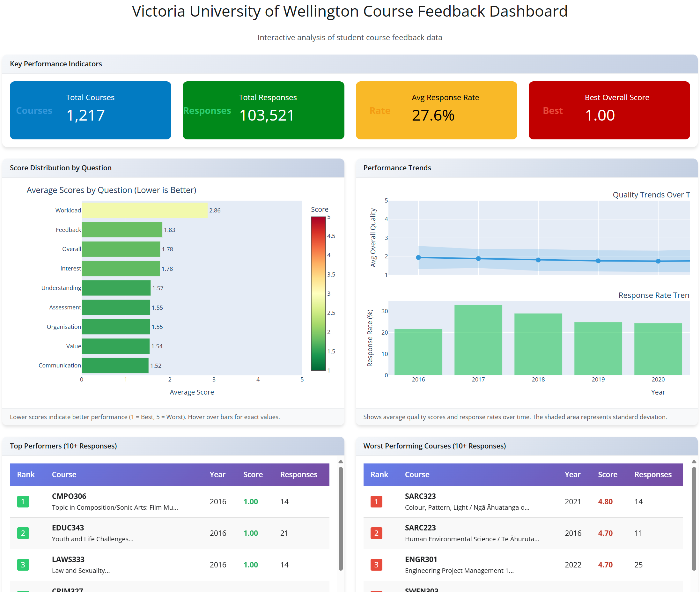Click the Total Courses KPI card
The width and height of the screenshot is (700, 592).
pyautogui.click(x=90, y=110)
